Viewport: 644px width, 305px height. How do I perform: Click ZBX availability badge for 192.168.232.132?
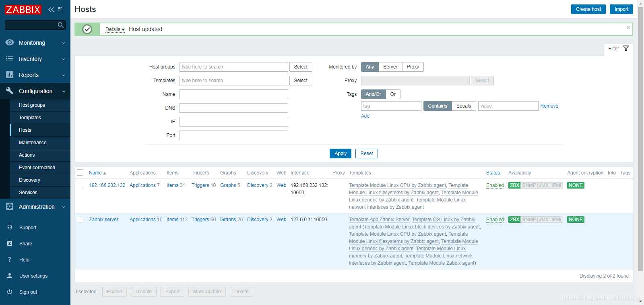pos(514,185)
